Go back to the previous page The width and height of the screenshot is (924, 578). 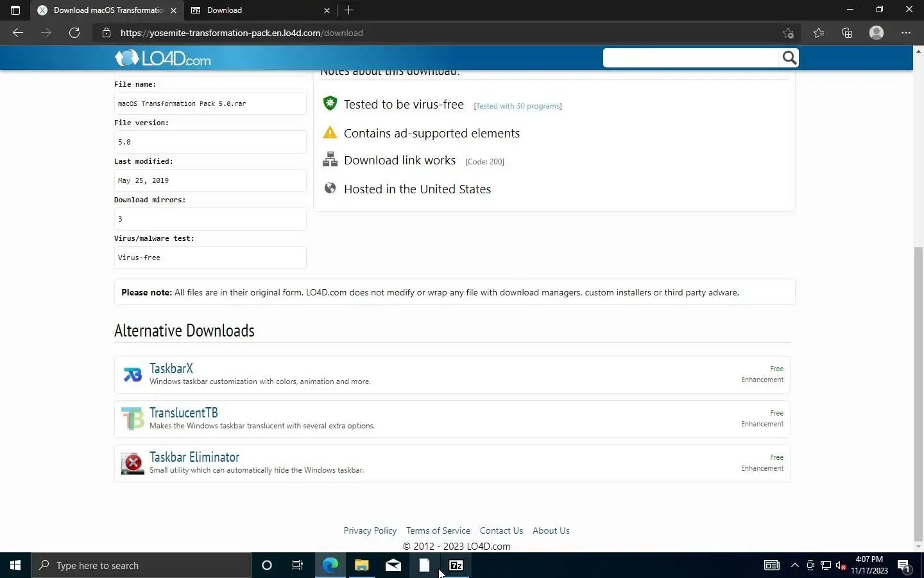click(18, 33)
